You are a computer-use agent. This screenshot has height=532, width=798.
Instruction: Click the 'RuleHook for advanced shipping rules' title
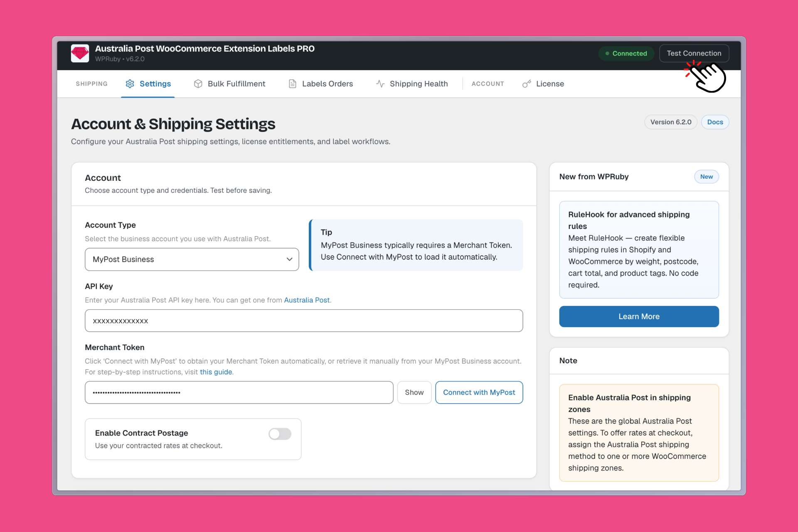(629, 220)
